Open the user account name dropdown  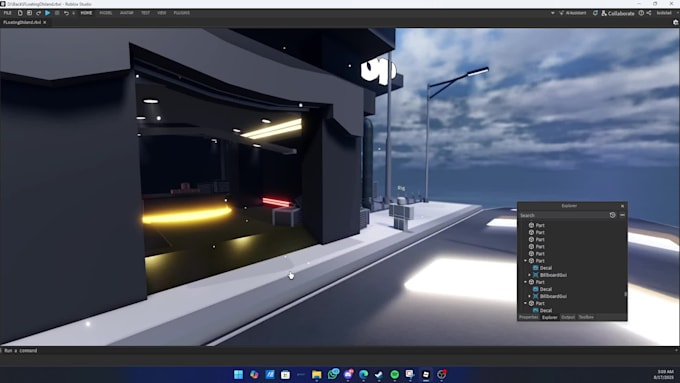(665, 13)
